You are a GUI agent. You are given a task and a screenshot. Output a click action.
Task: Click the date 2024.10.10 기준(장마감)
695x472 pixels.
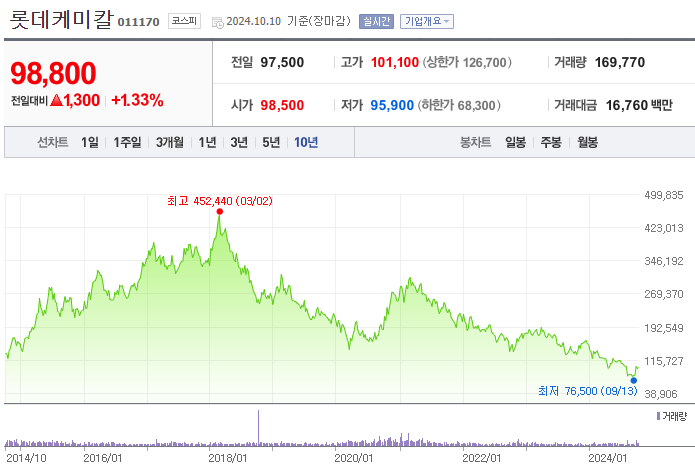pos(288,21)
